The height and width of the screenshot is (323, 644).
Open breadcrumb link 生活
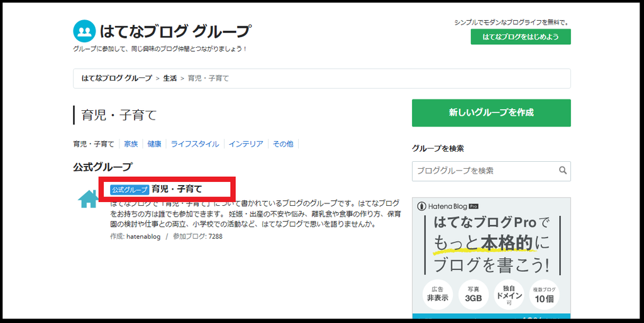coord(170,78)
